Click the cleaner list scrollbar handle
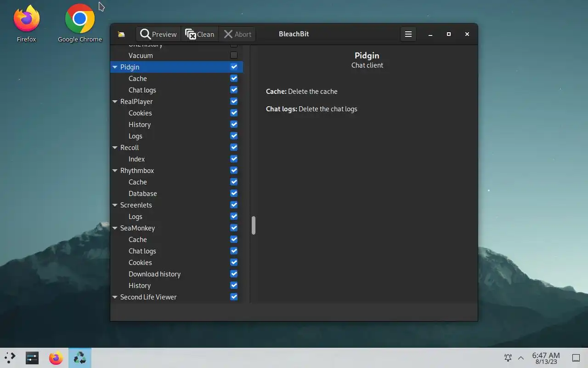The image size is (588, 368). click(x=253, y=225)
